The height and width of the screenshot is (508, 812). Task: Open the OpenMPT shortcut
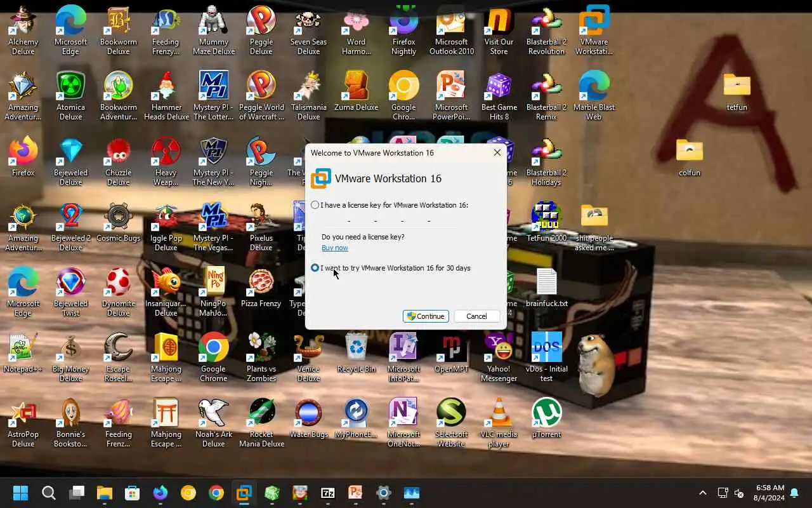point(451,352)
